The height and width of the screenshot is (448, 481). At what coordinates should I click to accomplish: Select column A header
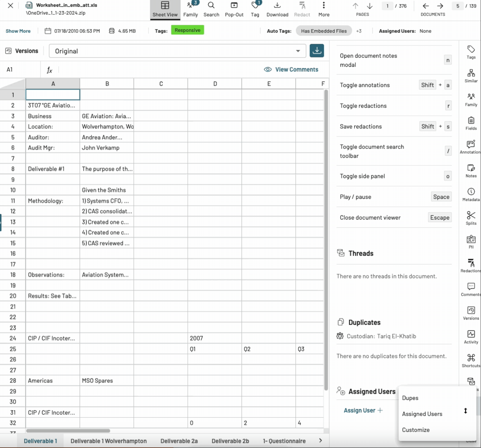click(53, 84)
